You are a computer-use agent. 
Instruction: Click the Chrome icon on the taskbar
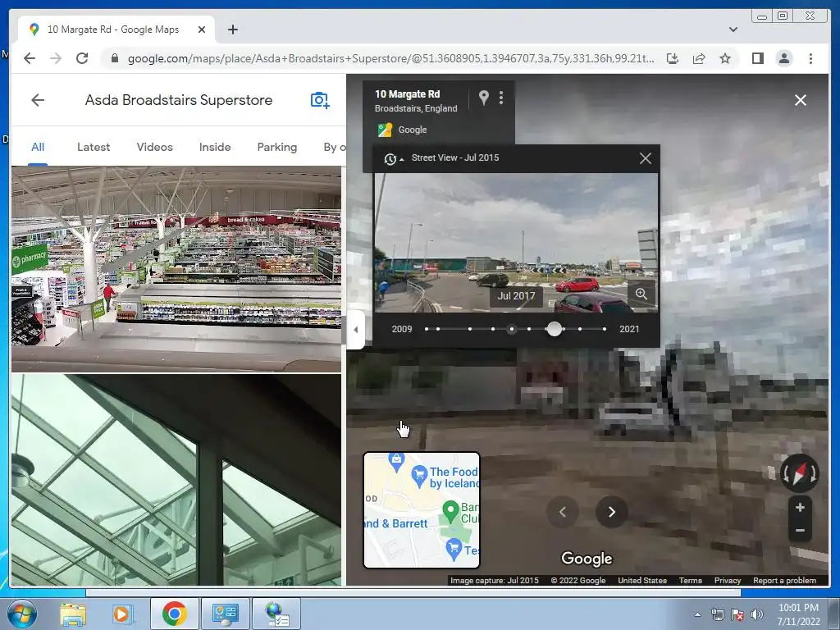point(174,614)
